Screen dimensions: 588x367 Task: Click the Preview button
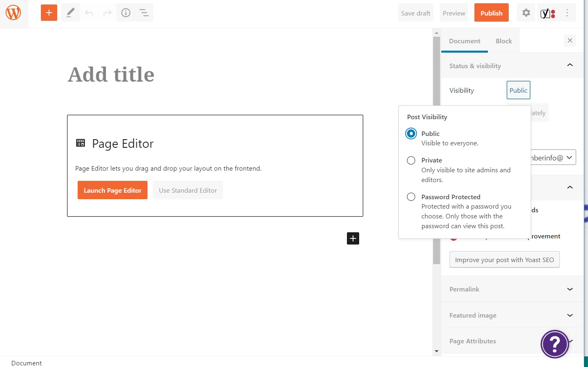click(454, 13)
